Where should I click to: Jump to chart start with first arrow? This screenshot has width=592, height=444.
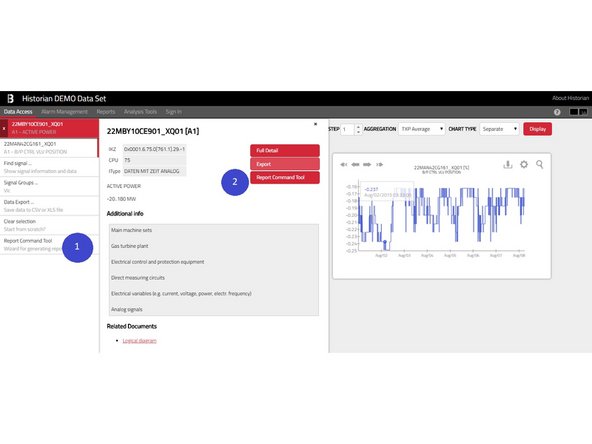point(343,165)
